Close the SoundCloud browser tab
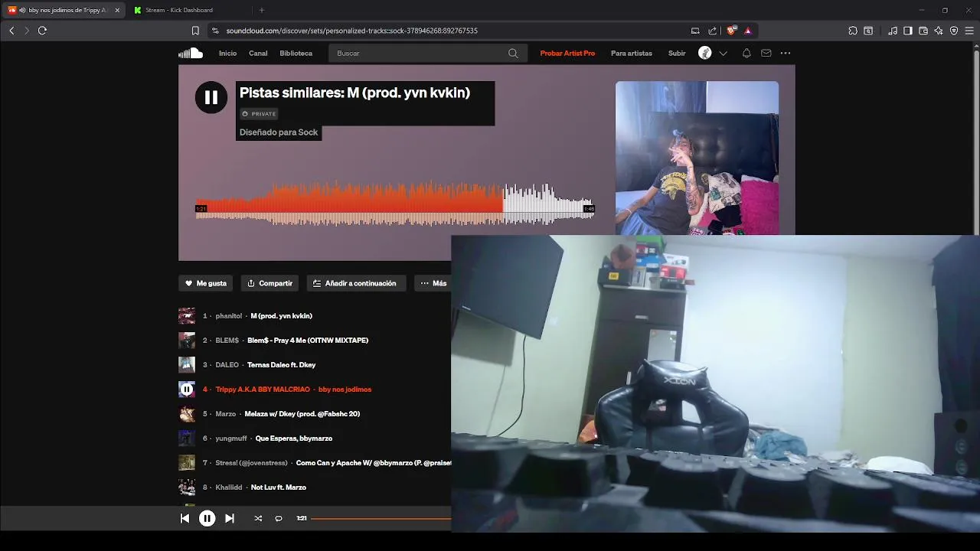The width and height of the screenshot is (980, 551). pyautogui.click(x=117, y=10)
